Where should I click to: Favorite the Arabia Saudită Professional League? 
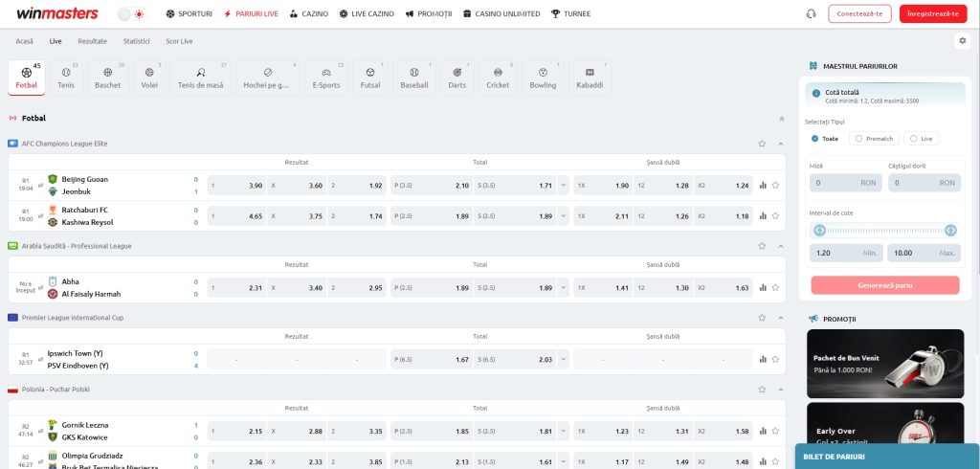762,246
